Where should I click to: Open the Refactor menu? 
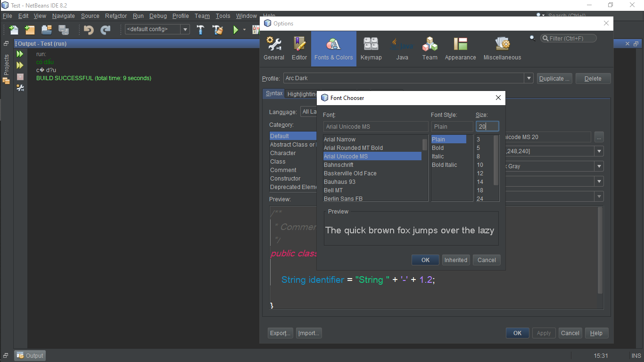(116, 16)
